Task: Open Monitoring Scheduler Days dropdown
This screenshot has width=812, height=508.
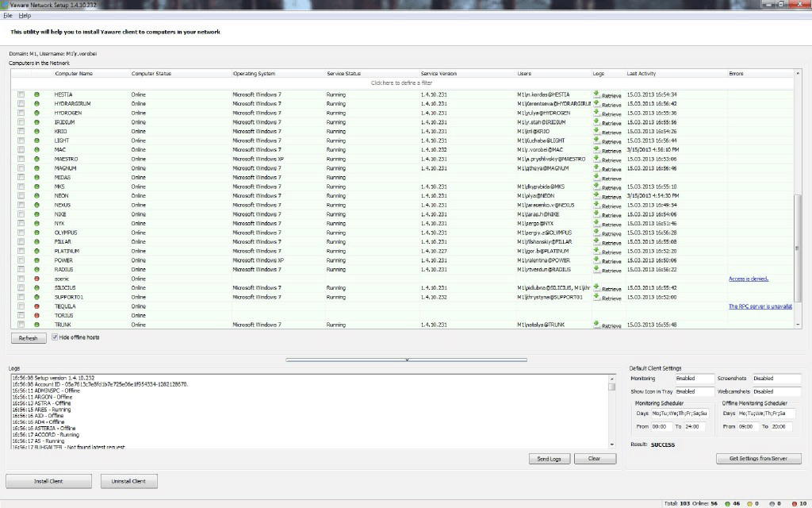Action: click(x=680, y=414)
